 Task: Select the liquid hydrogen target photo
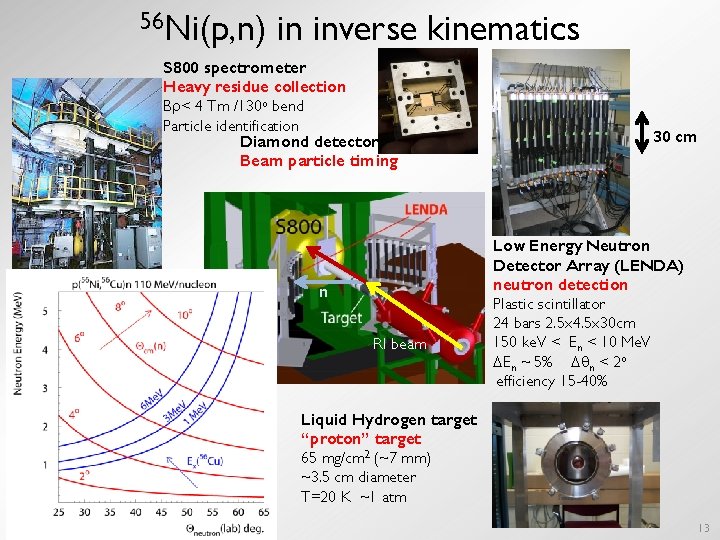click(x=576, y=465)
